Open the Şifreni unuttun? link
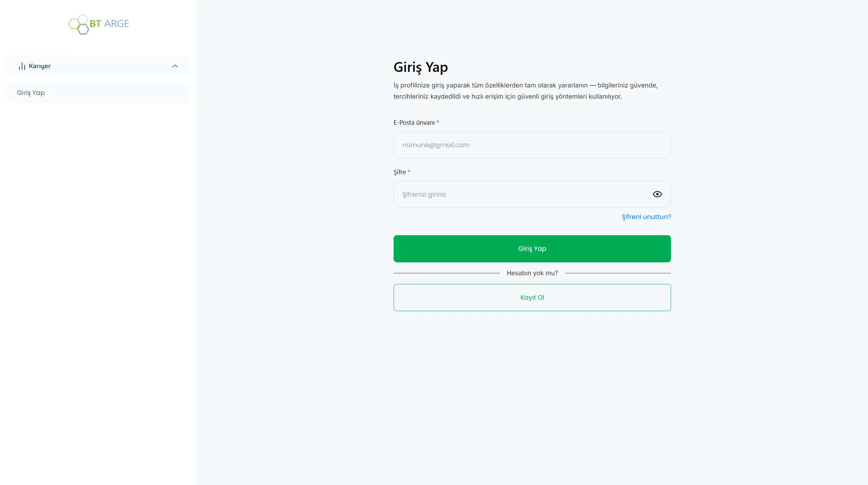Viewport: 868px width, 485px height. [x=646, y=217]
